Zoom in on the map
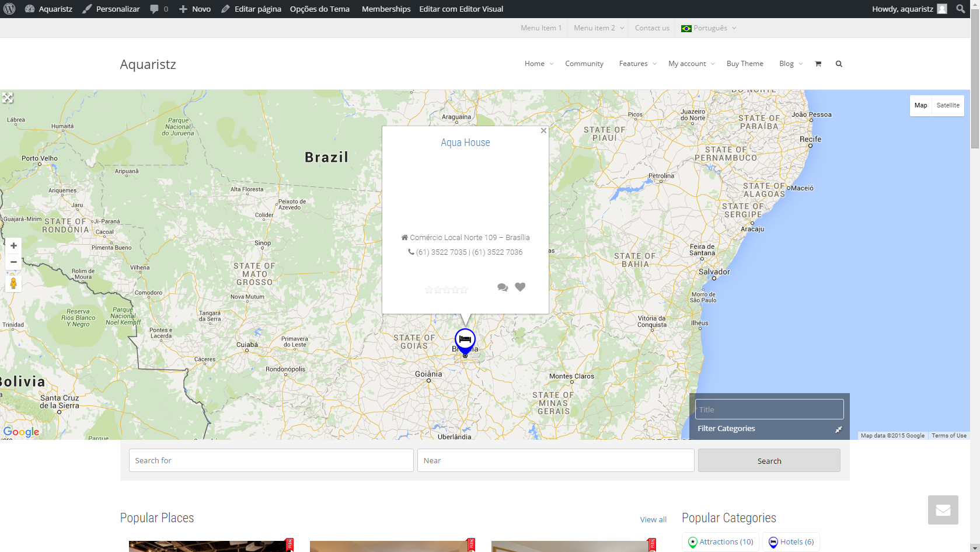The width and height of the screenshot is (980, 552). click(x=13, y=246)
